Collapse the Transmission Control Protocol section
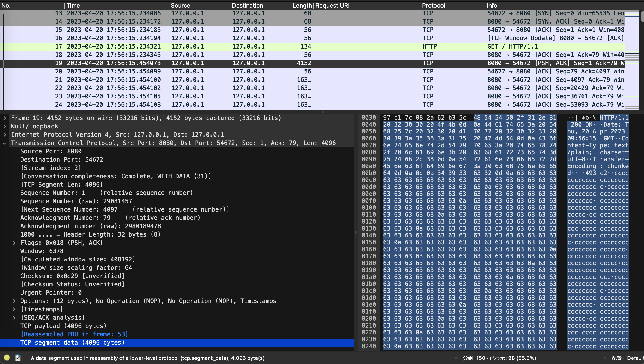Viewport: 644px width, 364px height. coord(4,143)
